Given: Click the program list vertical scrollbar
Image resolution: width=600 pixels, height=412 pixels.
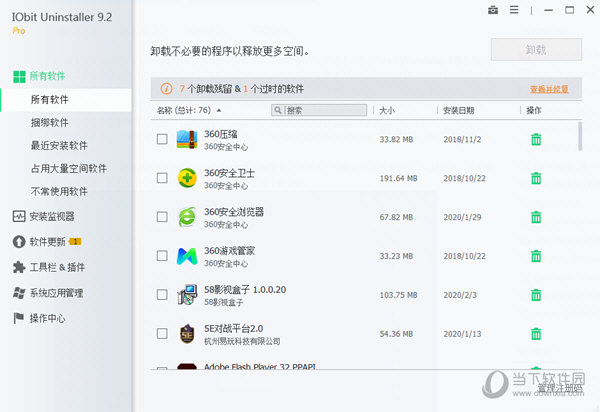Looking at the screenshot, I should coord(580,137).
